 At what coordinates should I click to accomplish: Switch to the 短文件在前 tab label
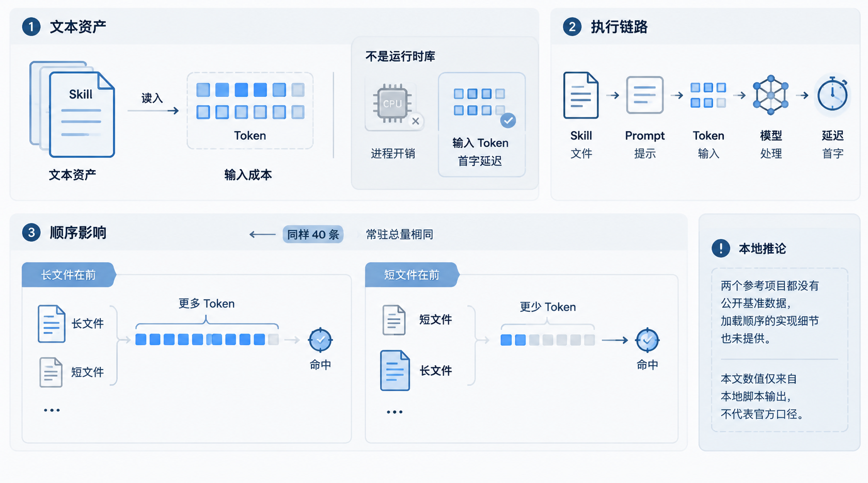412,275
